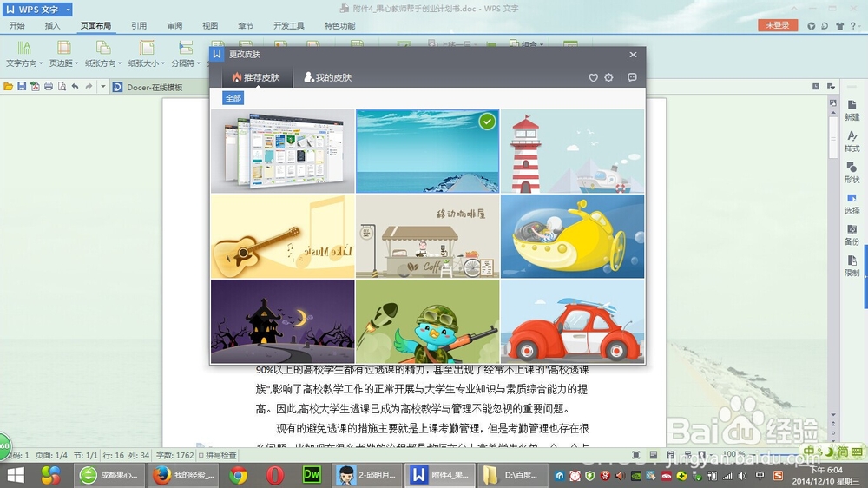Select the lighthouse skin thumbnail
Viewport: 868px width, 488px height.
point(572,151)
